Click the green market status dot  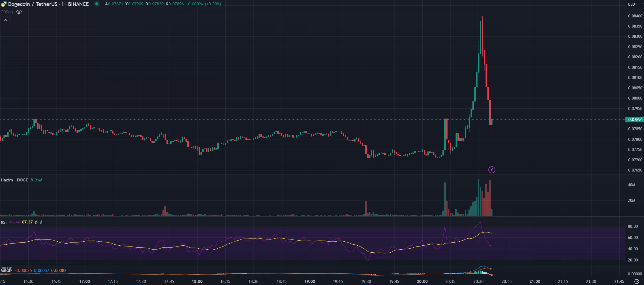[x=97, y=4]
